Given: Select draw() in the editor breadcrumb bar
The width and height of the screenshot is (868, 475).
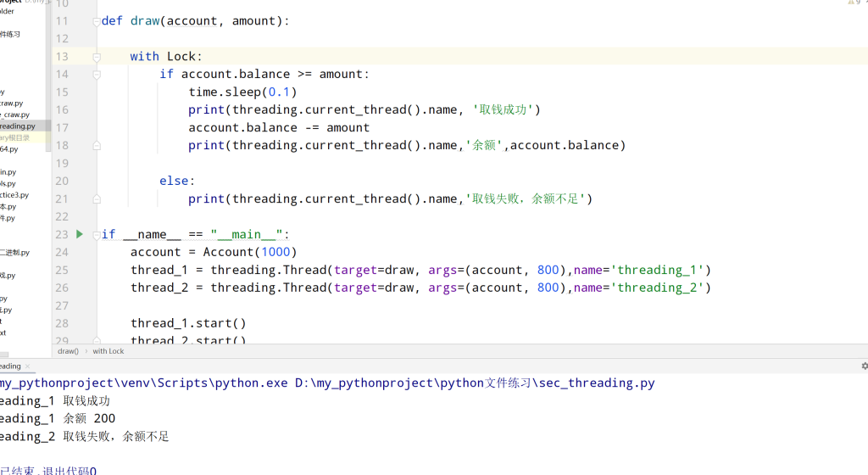Looking at the screenshot, I should 69,351.
